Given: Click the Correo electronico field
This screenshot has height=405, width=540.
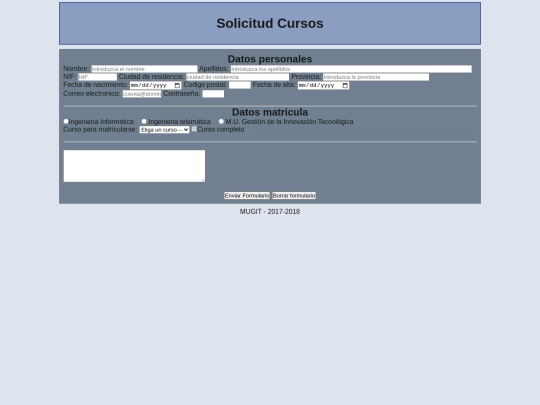Looking at the screenshot, I should [142, 94].
